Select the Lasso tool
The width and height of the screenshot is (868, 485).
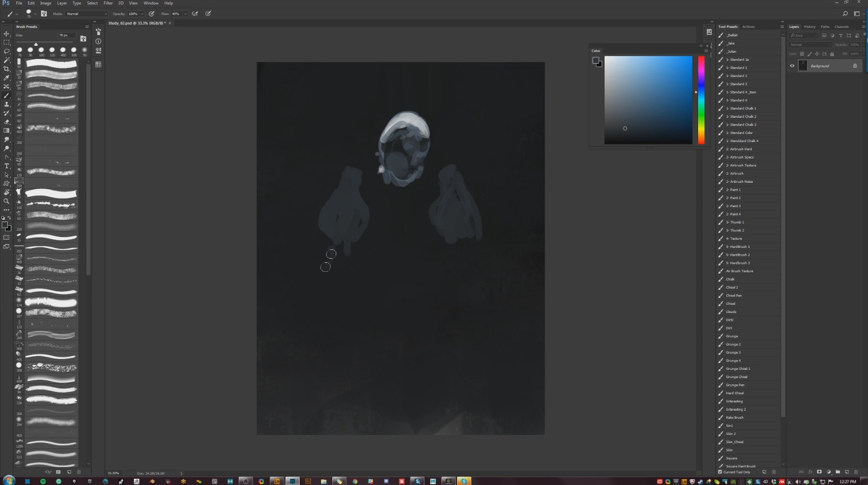pyautogui.click(x=7, y=51)
